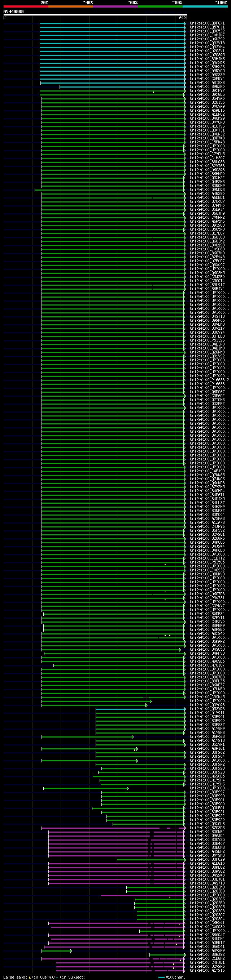Open hit UniRef100_Q93VT8
The height and width of the screenshot is (980, 231).
(208, 43)
